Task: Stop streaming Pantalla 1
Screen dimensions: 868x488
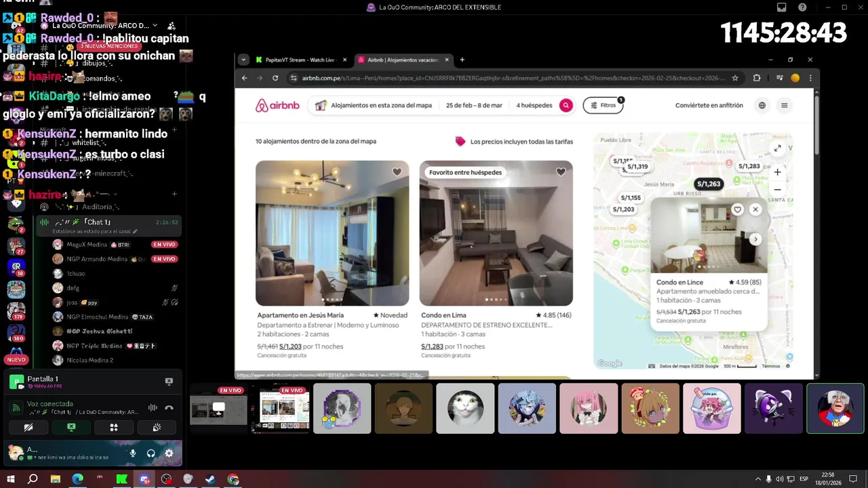Action: click(169, 382)
